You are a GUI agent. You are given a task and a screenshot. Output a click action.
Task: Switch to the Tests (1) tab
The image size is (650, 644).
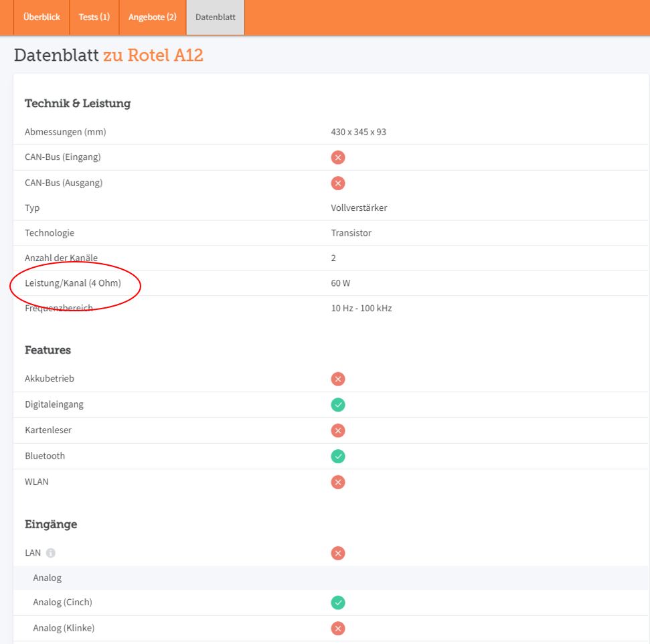(94, 17)
